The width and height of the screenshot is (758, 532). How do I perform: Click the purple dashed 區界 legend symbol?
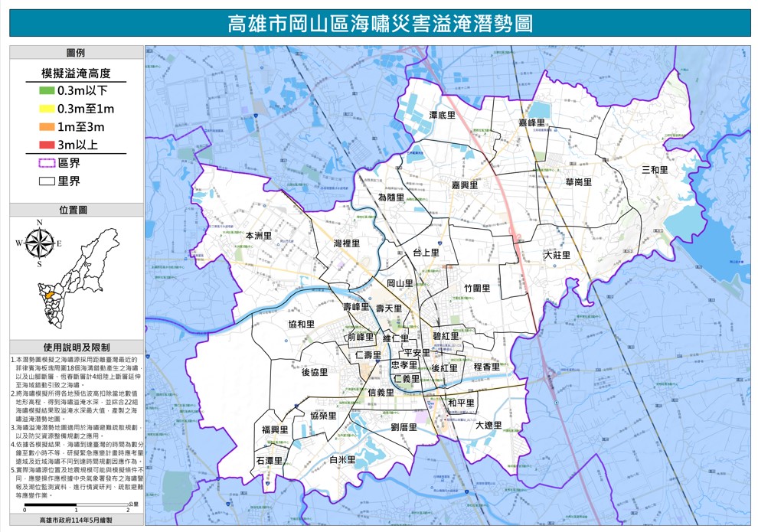point(47,163)
